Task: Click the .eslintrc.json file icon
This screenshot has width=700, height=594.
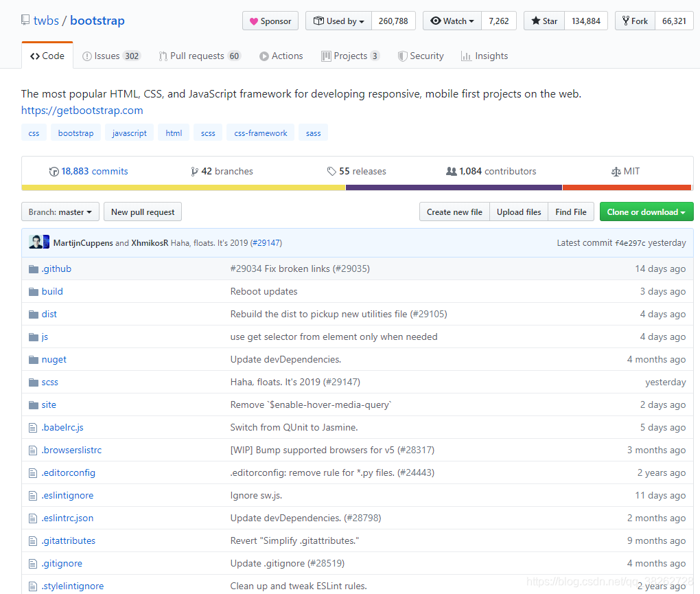Action: [32, 518]
